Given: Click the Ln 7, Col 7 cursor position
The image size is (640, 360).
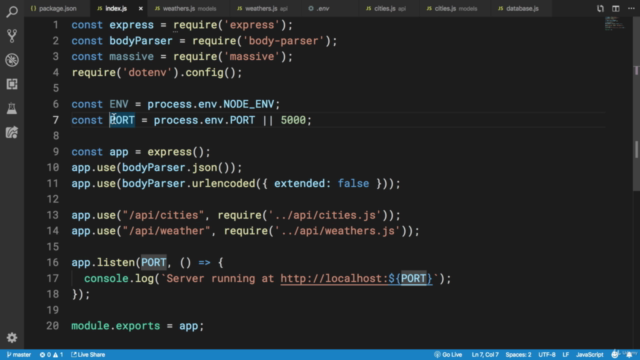Looking at the screenshot, I should [485, 355].
